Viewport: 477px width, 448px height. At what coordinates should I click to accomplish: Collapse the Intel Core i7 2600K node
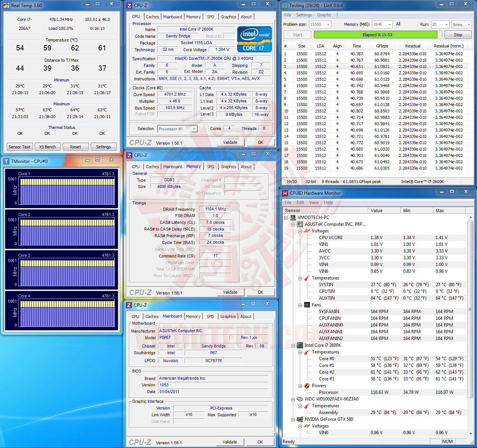(293, 345)
